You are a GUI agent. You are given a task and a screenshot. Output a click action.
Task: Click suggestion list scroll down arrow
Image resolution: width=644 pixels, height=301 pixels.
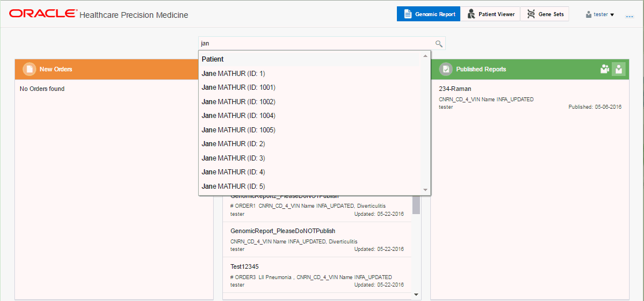[426, 190]
